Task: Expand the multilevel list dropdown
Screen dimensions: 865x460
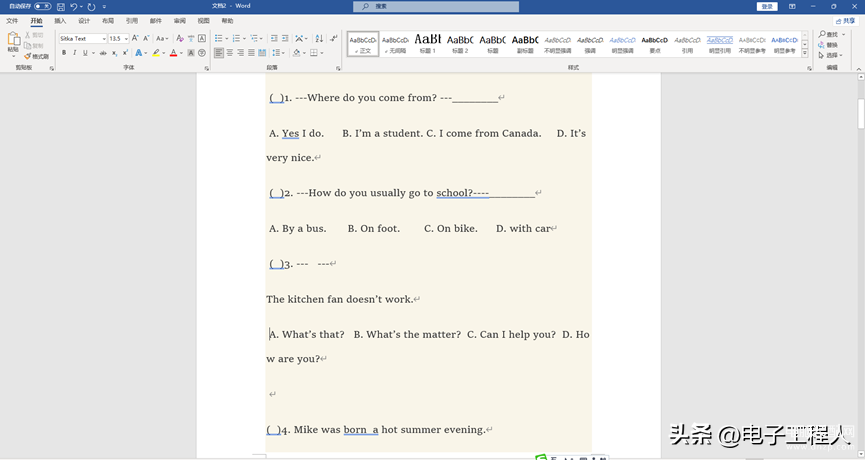Action: pos(261,39)
